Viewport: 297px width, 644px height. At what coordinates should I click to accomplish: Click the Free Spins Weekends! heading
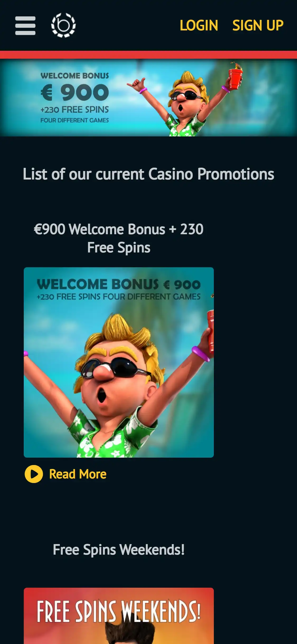pyautogui.click(x=119, y=550)
